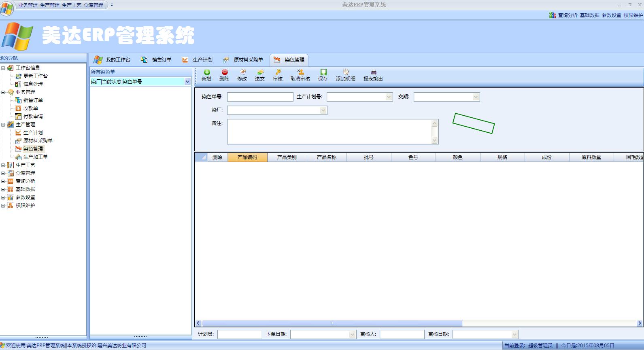This screenshot has height=350, width=644.
Task: Open 付款申请 in navigation tree
Action: coord(33,117)
